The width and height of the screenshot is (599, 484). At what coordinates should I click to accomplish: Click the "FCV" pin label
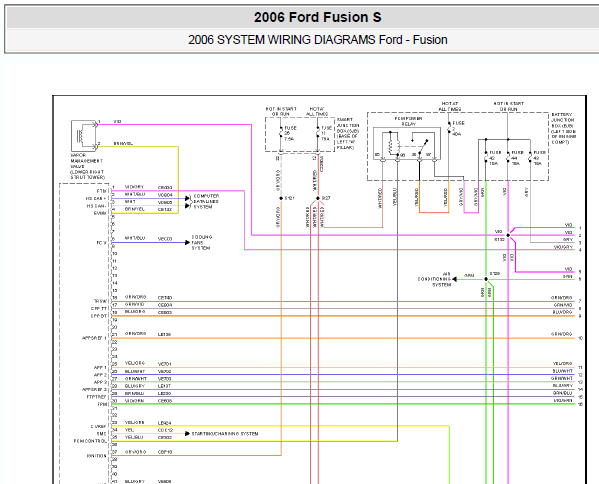(102, 243)
